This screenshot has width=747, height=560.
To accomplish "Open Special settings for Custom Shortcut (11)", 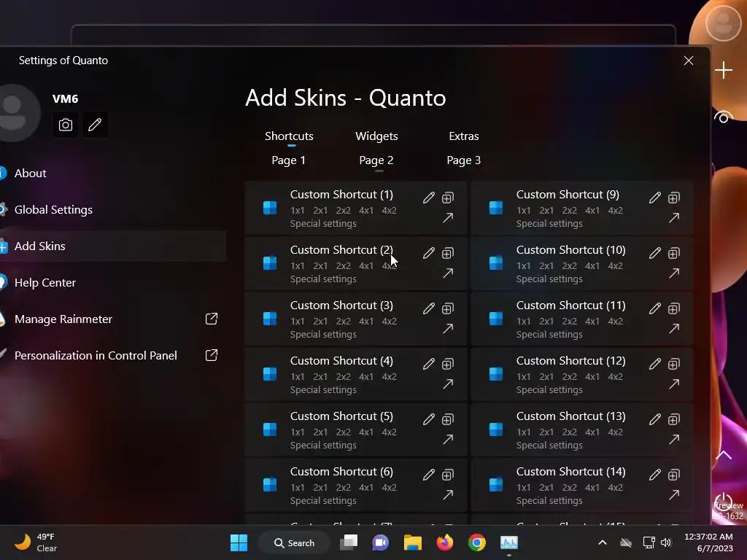I will 549,334.
